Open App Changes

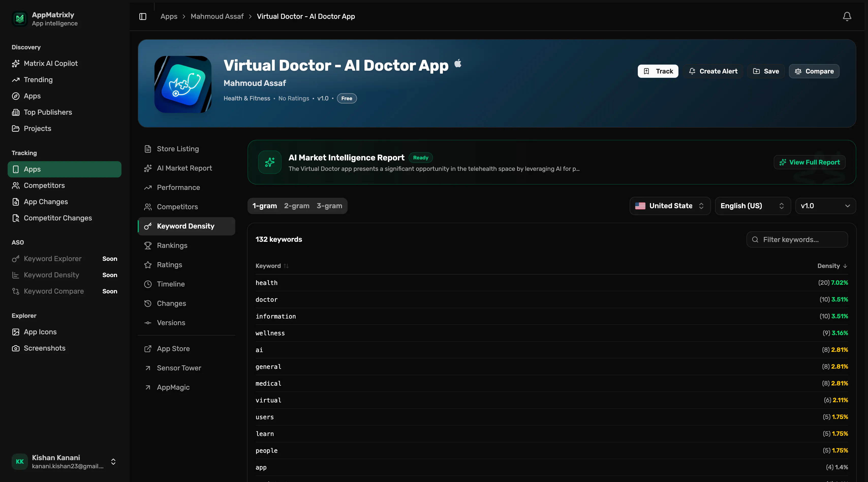coord(64,202)
